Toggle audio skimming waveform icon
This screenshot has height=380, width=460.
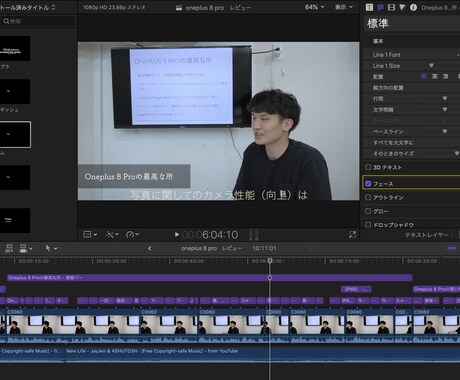click(x=451, y=248)
